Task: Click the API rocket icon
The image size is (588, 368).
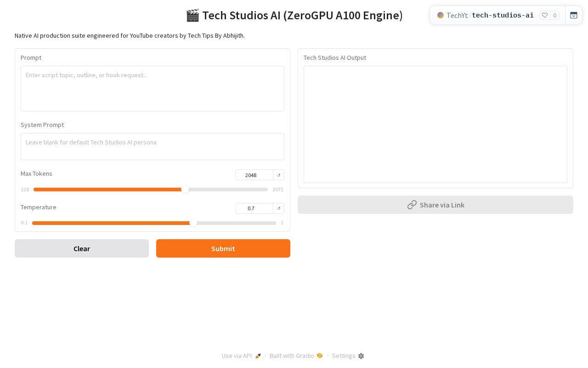Action: tap(258, 356)
